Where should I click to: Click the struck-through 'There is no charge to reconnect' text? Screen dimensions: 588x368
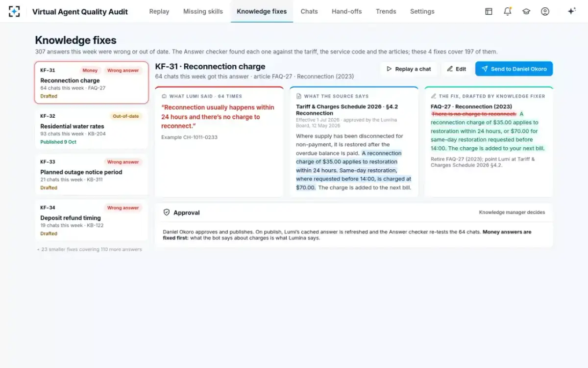[x=474, y=114]
